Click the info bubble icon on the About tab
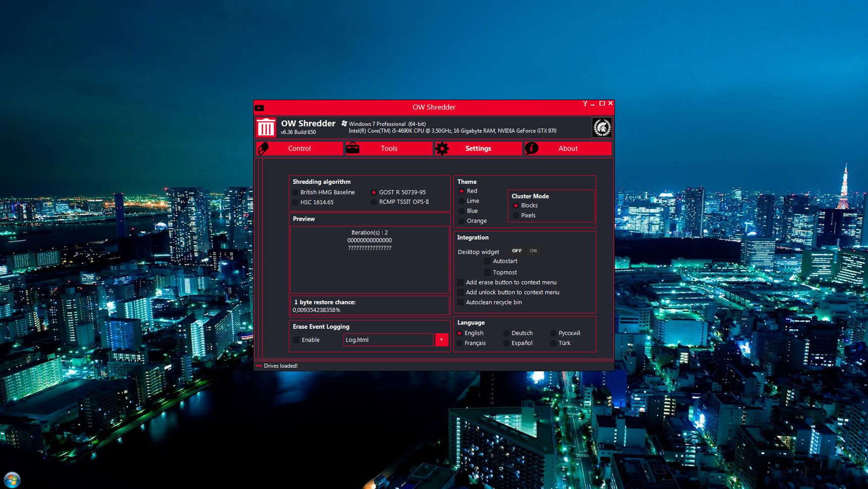The image size is (868, 489). 531,149
